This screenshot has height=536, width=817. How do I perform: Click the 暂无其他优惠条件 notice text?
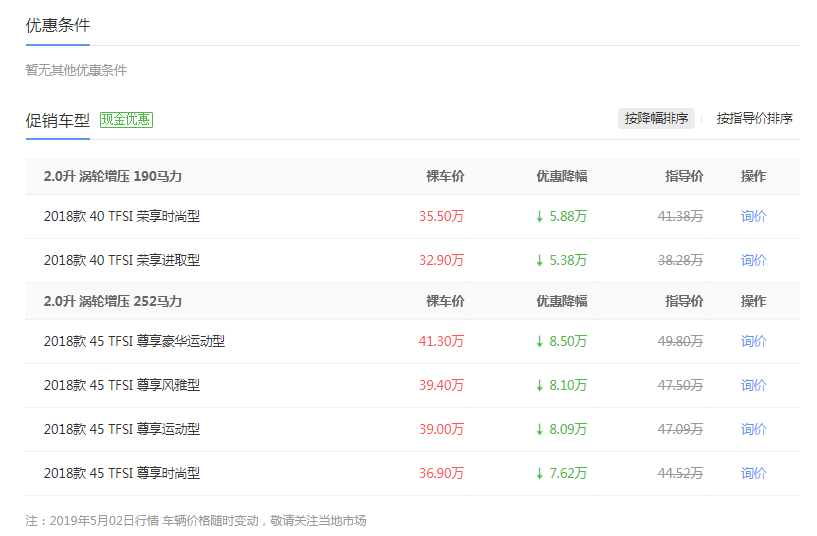[76, 70]
